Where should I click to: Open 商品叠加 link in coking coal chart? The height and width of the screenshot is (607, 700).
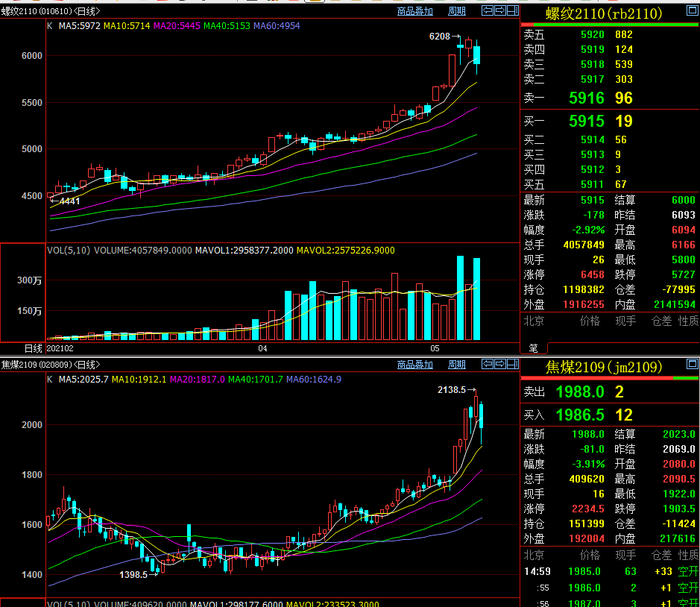pyautogui.click(x=415, y=365)
